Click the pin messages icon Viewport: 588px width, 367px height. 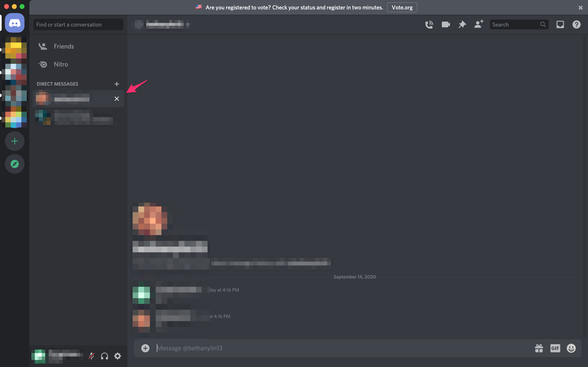click(462, 24)
